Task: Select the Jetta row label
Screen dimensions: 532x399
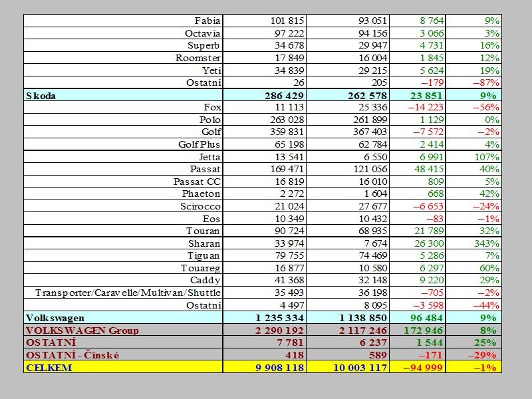Action: pos(209,157)
